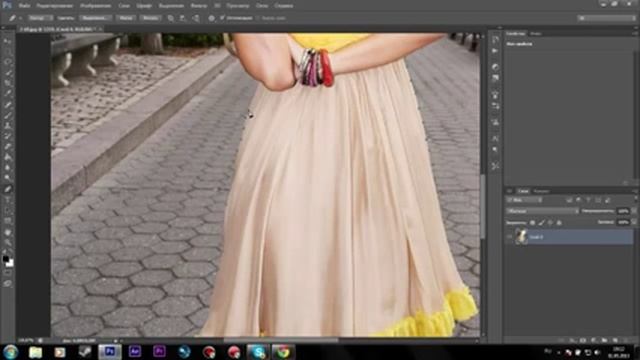This screenshot has height=360, width=640.
Task: Click the foreground color swatch
Action: pyautogui.click(x=5, y=258)
